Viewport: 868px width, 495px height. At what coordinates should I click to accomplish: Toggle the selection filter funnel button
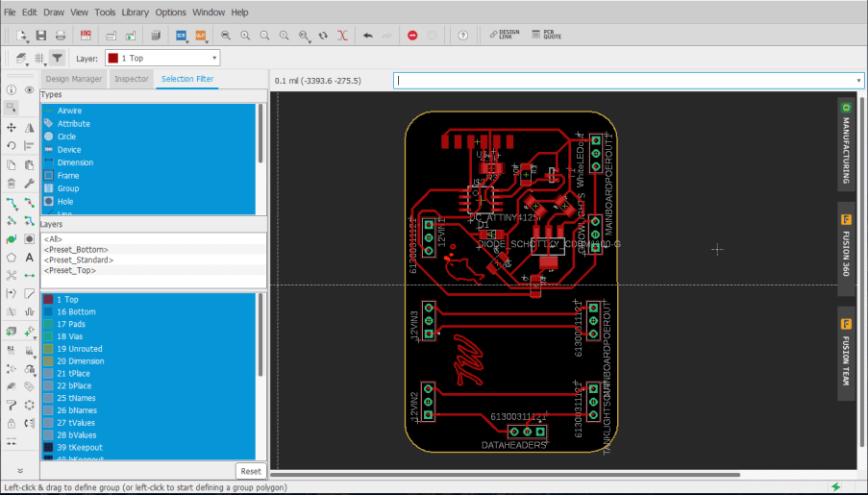tap(58, 59)
